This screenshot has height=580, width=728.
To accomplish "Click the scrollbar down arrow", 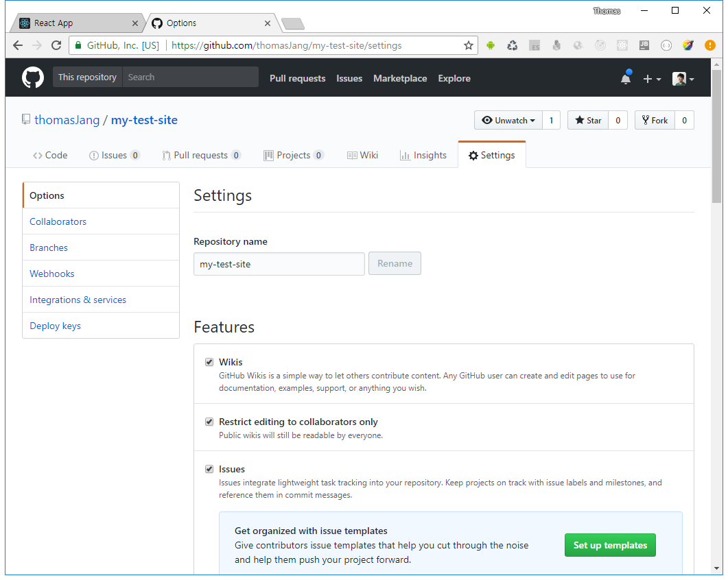I will (717, 569).
